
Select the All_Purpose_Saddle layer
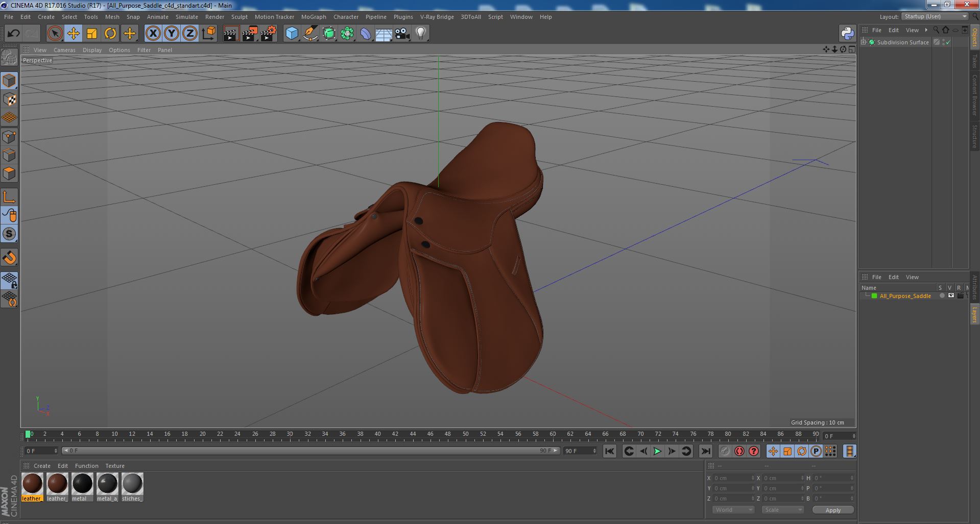pos(905,296)
